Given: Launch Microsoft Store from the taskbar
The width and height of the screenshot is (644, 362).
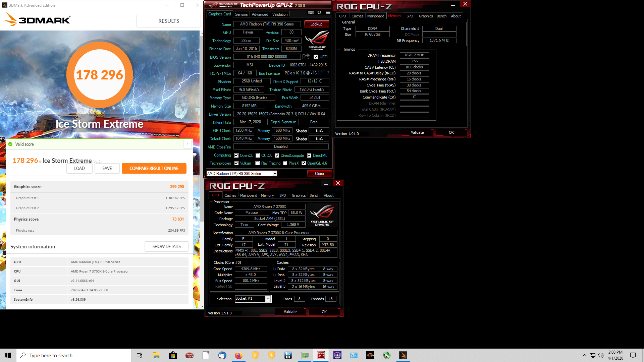Looking at the screenshot, I should point(173,355).
